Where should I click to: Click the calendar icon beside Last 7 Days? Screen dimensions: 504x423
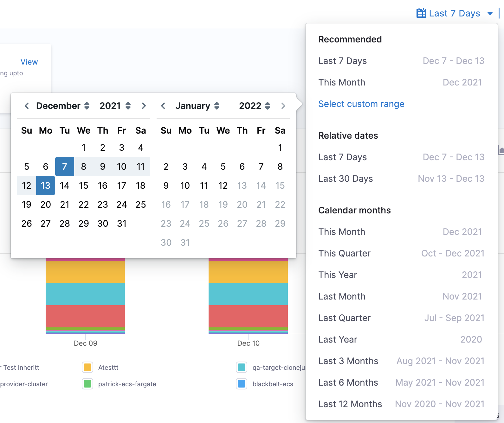coord(421,13)
